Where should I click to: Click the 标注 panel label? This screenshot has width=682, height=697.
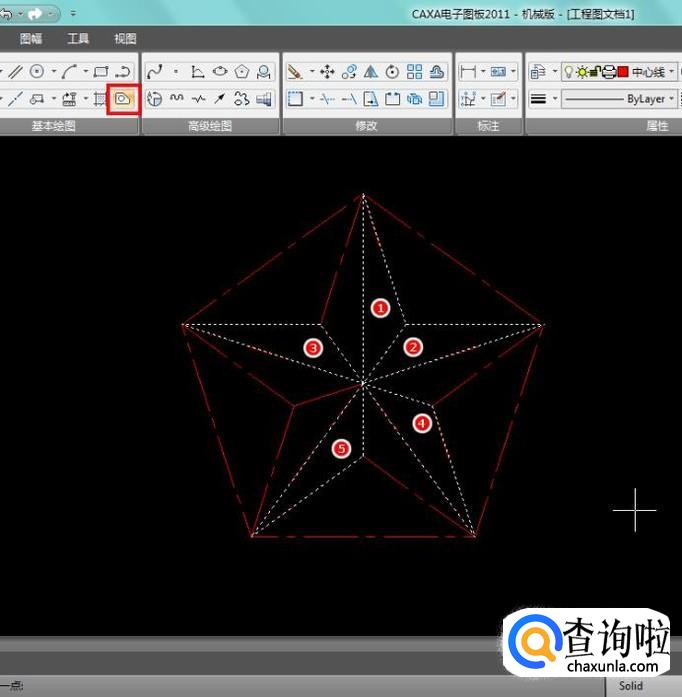(x=488, y=126)
